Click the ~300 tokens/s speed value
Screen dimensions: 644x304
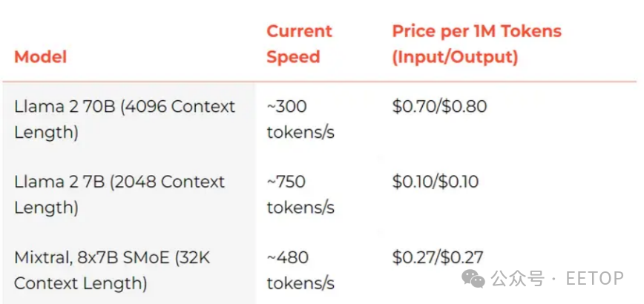[300, 119]
